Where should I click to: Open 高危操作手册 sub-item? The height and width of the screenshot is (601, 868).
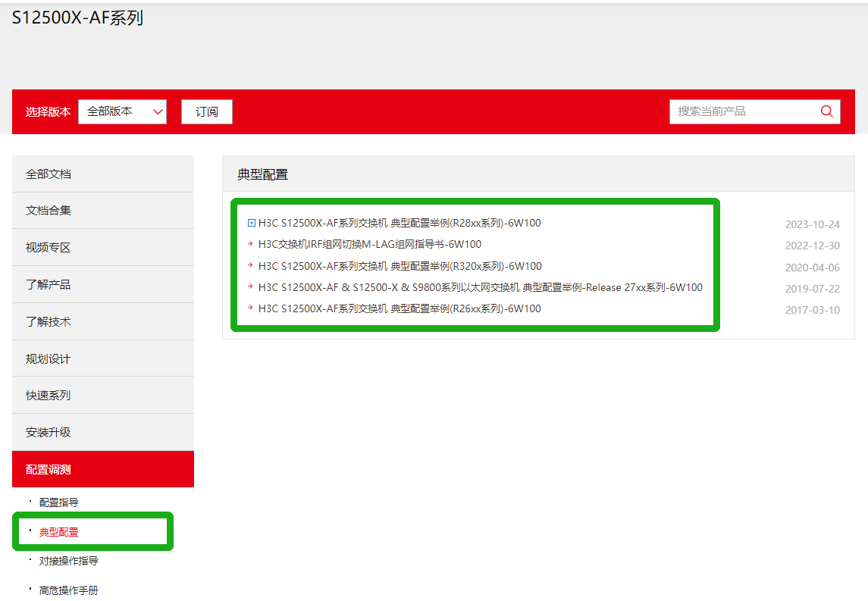pyautogui.click(x=69, y=590)
